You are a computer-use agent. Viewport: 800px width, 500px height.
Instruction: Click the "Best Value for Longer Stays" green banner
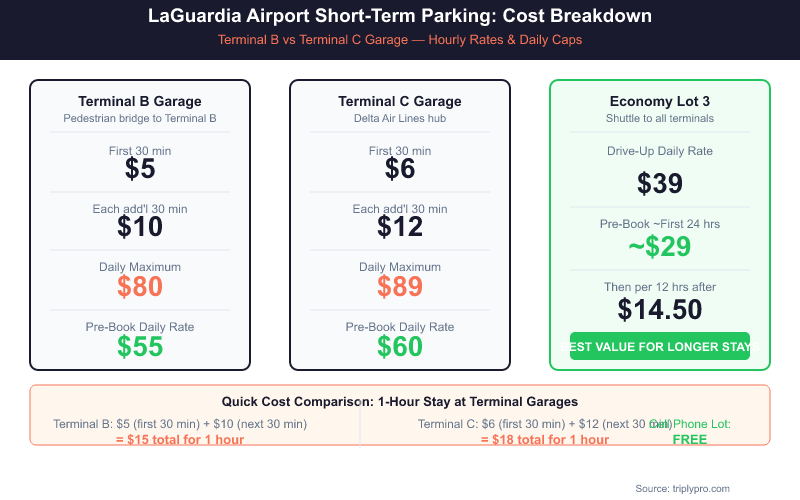[x=660, y=346]
